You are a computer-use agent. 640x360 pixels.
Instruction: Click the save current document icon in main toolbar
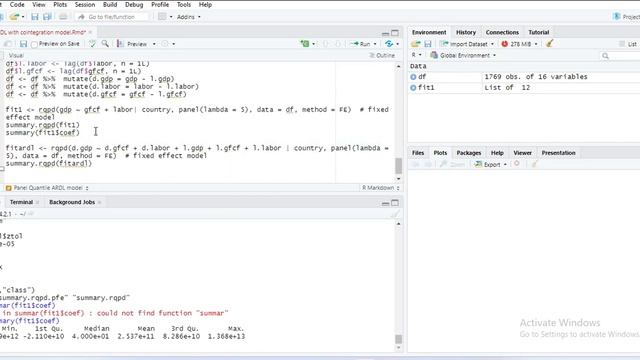[35, 17]
